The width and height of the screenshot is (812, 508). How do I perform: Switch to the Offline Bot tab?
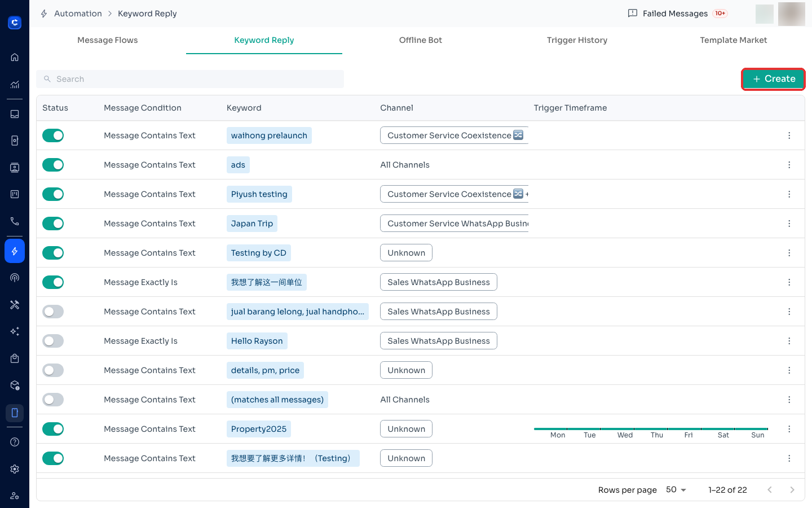tap(421, 40)
